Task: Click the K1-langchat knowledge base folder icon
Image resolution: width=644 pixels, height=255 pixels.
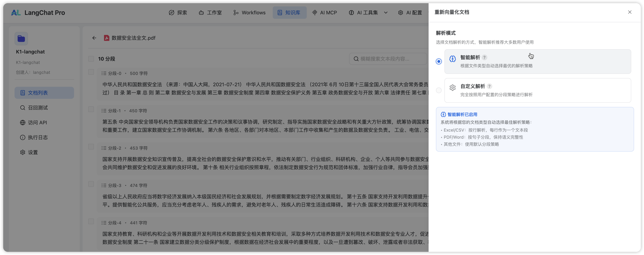Action: point(21,39)
